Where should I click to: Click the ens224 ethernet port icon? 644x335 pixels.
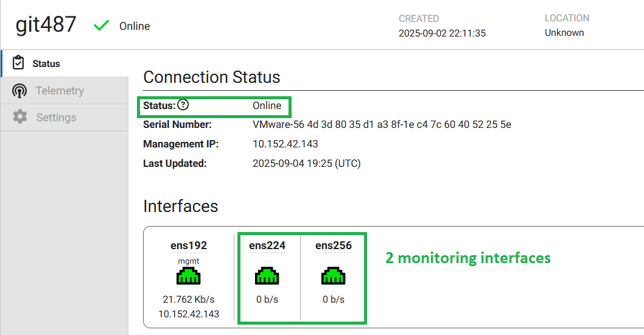(x=267, y=277)
